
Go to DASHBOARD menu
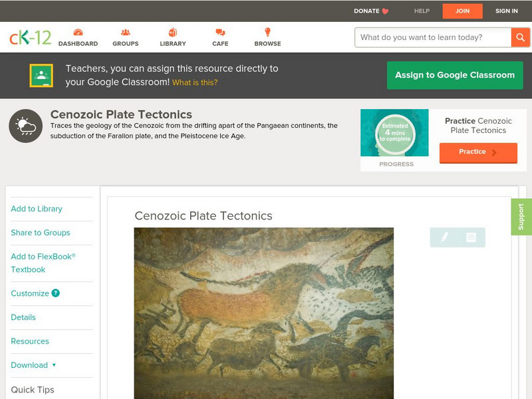pos(78,43)
